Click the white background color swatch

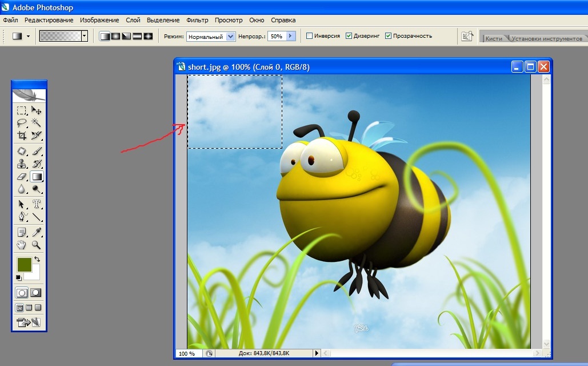point(34,274)
